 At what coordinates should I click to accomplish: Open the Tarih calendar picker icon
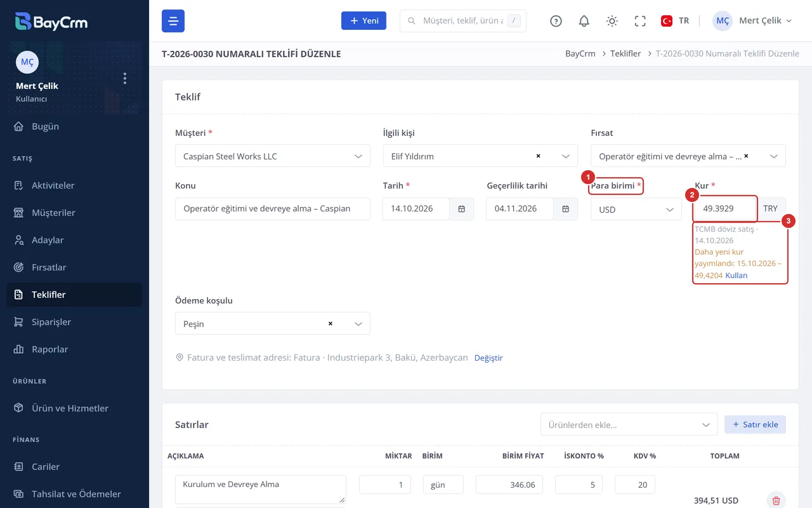pyautogui.click(x=461, y=209)
